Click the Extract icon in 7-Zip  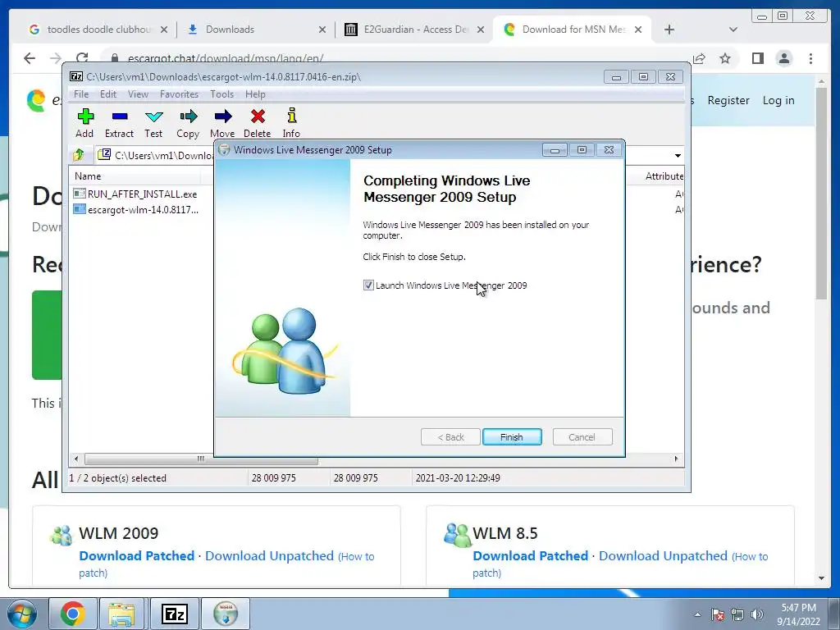coord(120,116)
